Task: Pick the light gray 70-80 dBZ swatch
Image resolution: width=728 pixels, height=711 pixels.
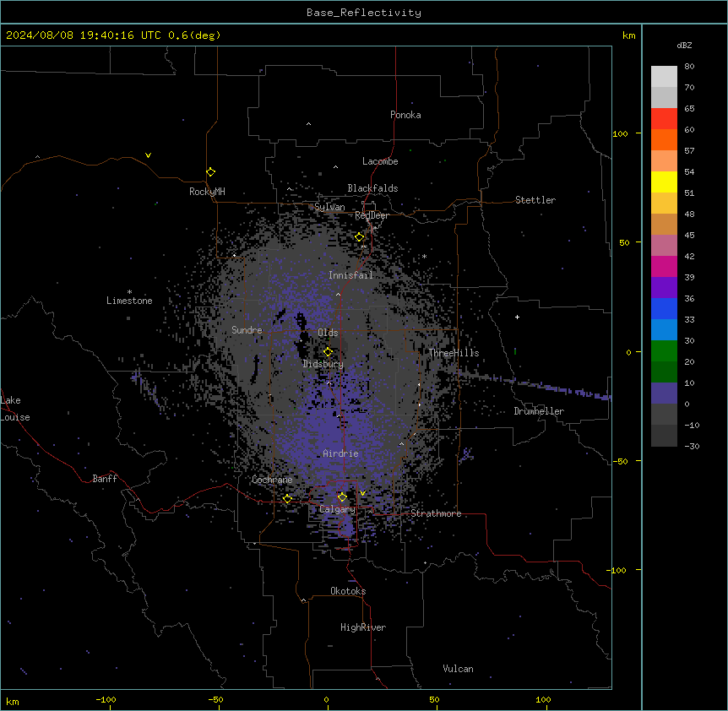Action: tap(664, 76)
